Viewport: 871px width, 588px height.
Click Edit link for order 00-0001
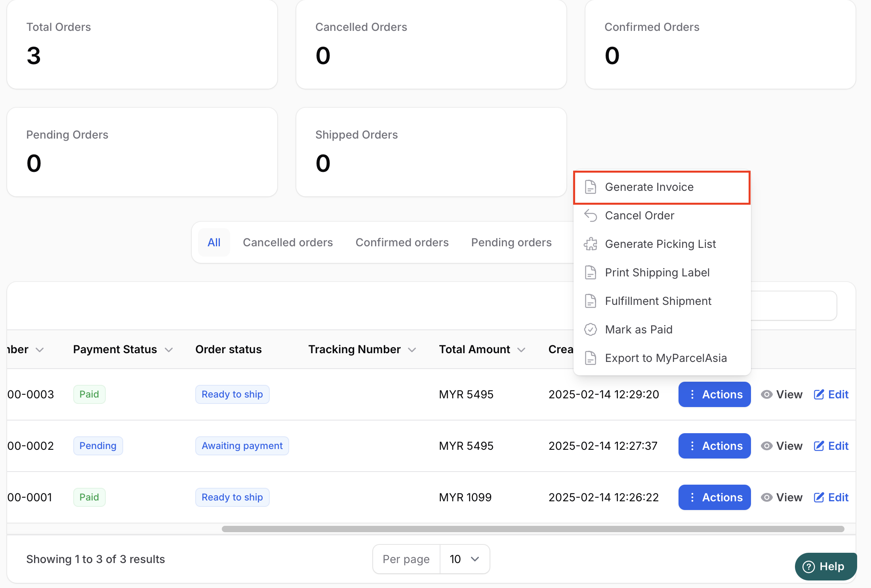pyautogui.click(x=838, y=497)
